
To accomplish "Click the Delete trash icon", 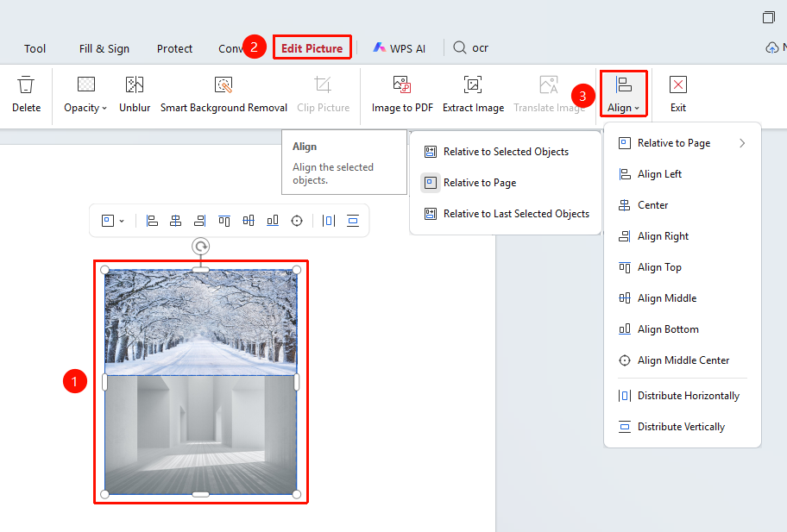I will 26,84.
